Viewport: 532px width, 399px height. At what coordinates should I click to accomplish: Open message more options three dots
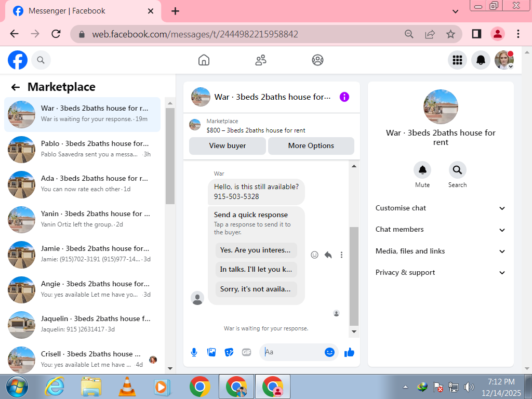341,255
